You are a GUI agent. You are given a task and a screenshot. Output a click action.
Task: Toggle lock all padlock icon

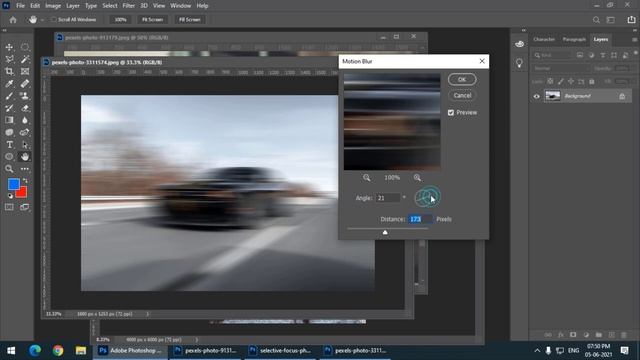[591, 82]
